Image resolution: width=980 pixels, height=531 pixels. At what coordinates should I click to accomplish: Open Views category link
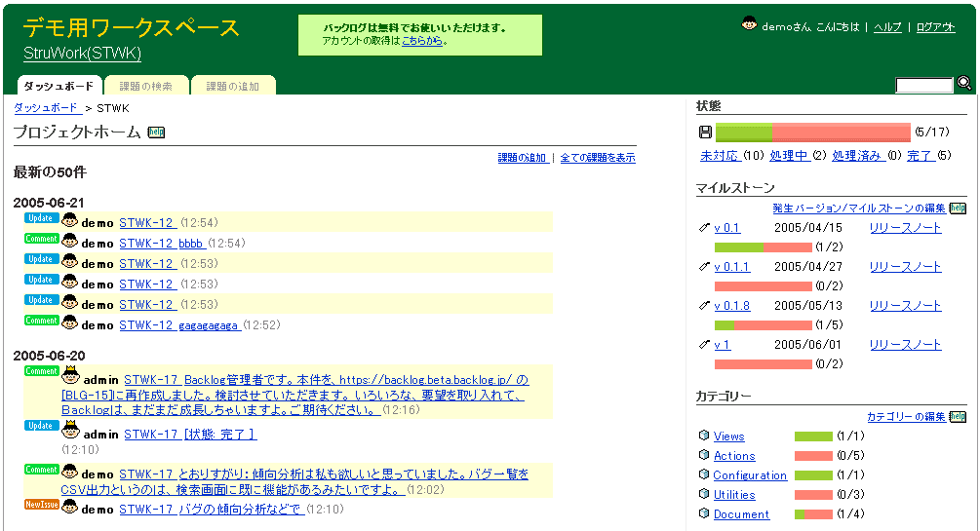(x=728, y=436)
